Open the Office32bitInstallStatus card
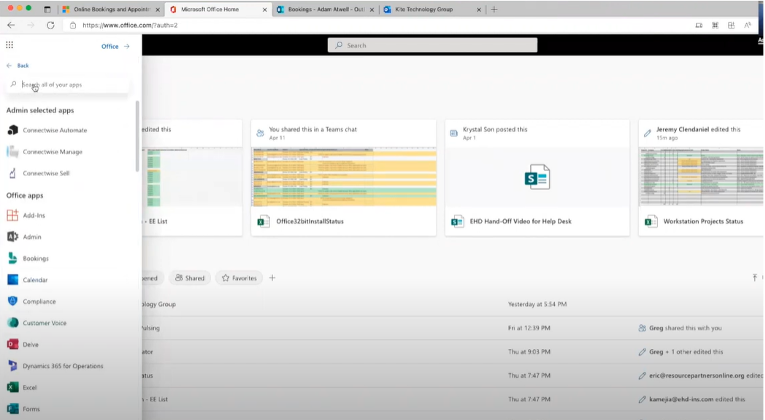The width and height of the screenshot is (765, 420). click(x=343, y=178)
